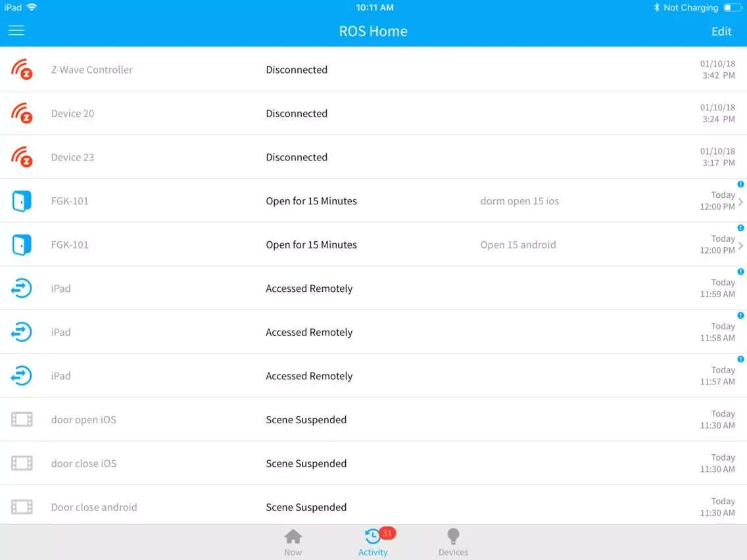Tap the battery indicator icon

(x=733, y=8)
